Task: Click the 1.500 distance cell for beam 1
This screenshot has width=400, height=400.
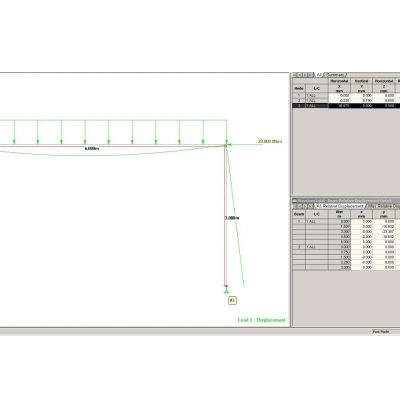Action: (340, 226)
